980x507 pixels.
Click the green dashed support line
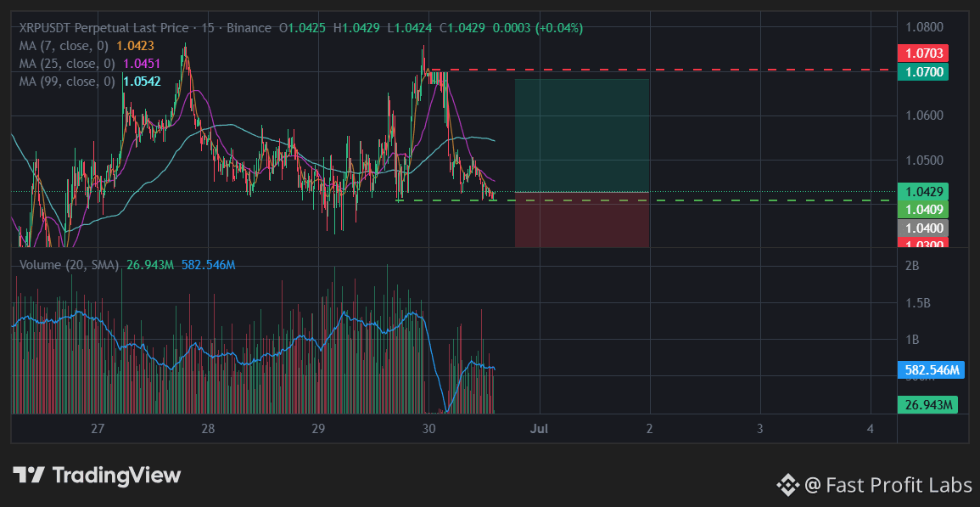(x=647, y=200)
